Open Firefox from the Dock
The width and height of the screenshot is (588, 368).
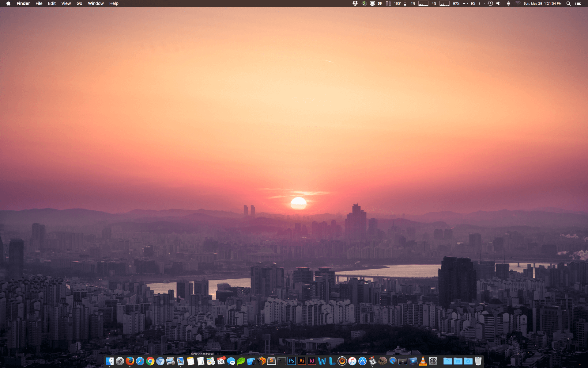pyautogui.click(x=130, y=361)
